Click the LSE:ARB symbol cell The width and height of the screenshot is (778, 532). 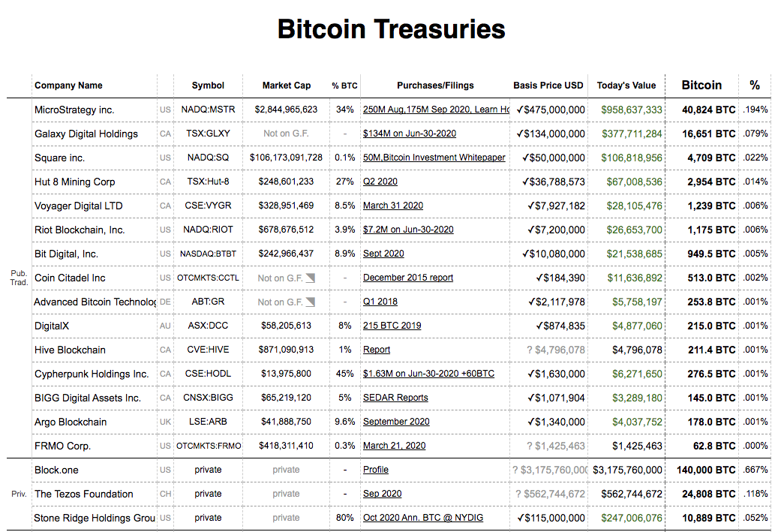[208, 422]
